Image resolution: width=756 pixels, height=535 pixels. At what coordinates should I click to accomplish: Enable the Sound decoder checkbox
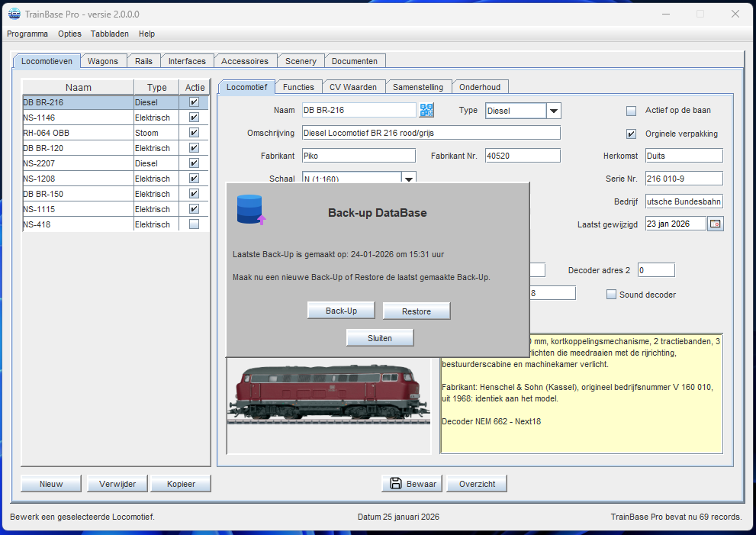pos(611,294)
